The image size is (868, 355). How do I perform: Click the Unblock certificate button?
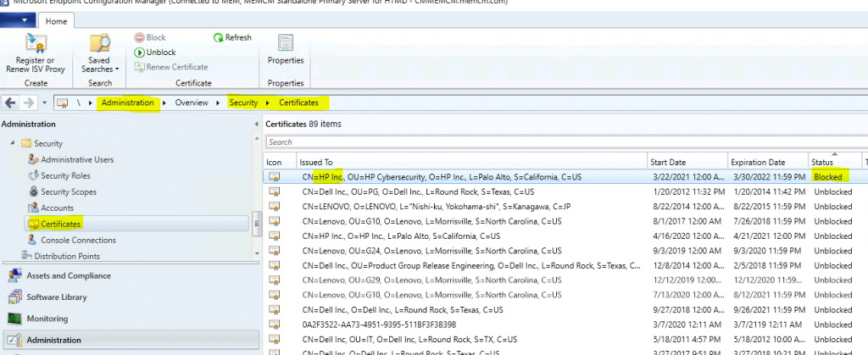[155, 52]
